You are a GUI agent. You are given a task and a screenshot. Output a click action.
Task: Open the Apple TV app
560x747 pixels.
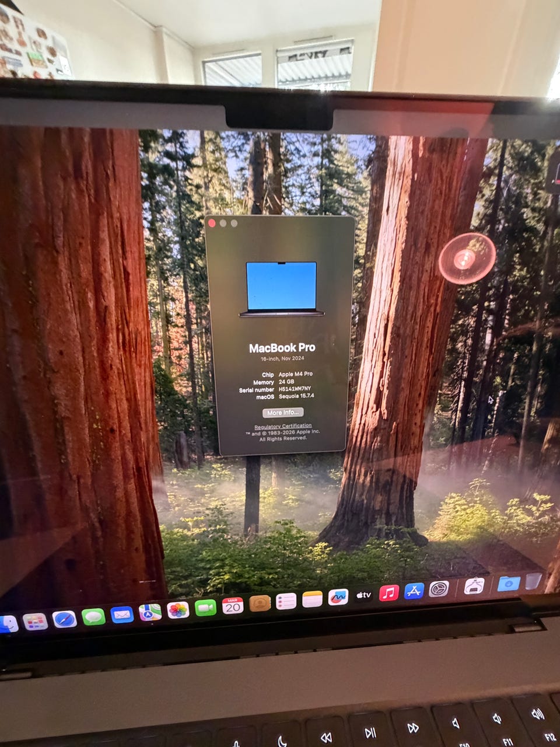tap(363, 595)
